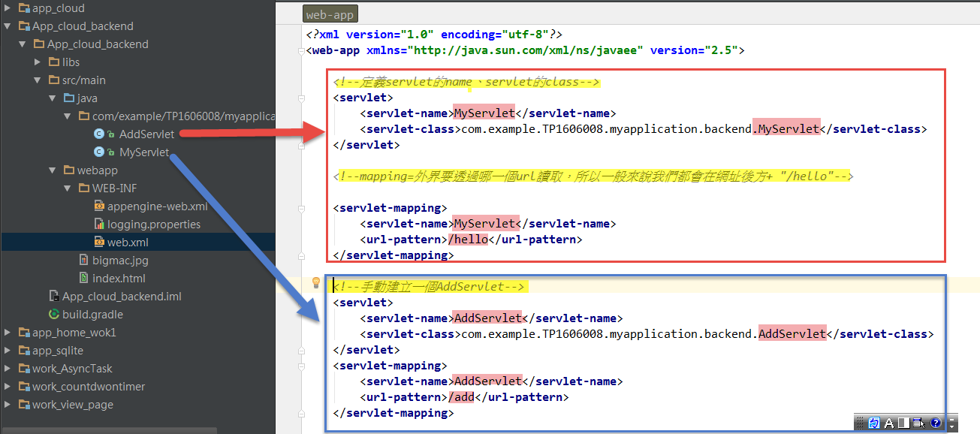Select logging.properties name in tree
980x434 pixels.
pos(154,225)
